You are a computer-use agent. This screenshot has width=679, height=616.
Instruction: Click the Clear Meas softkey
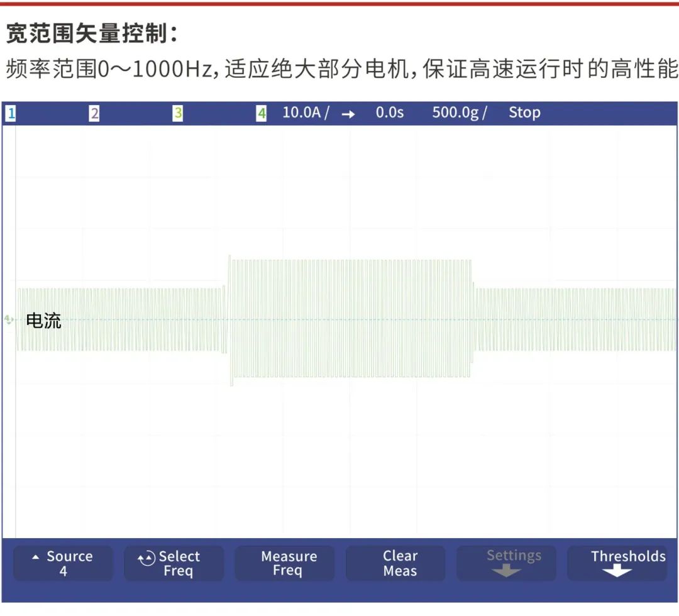(396, 563)
